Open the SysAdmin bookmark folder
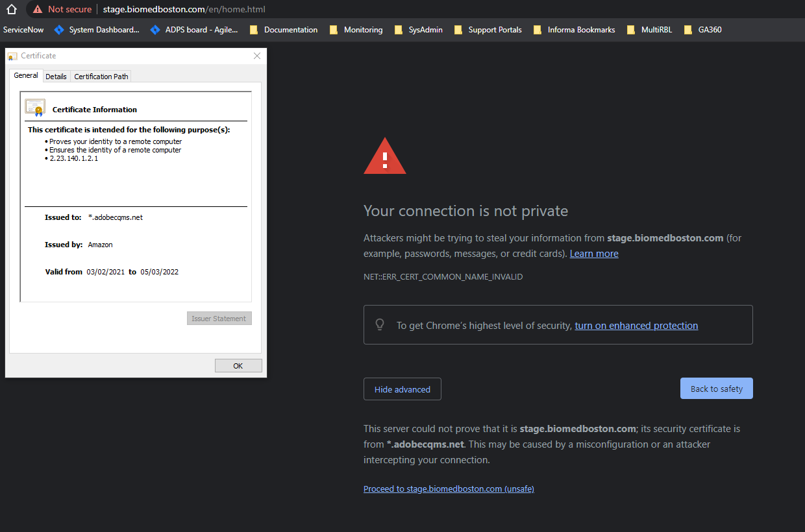This screenshot has width=805, height=532. pos(419,30)
